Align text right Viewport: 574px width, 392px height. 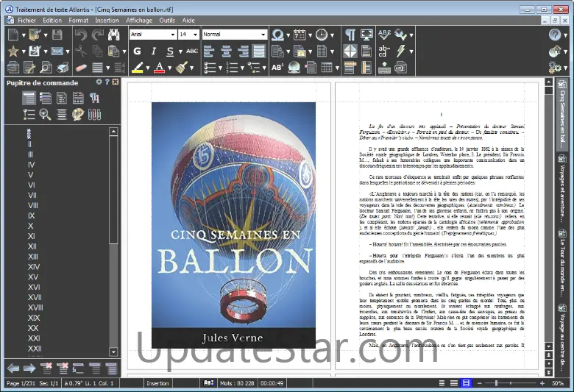242,51
